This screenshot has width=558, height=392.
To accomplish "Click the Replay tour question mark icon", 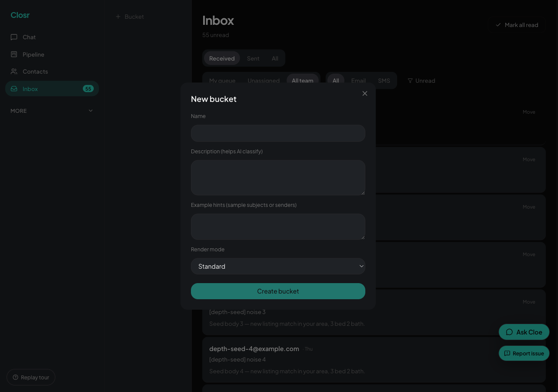I will (x=16, y=377).
